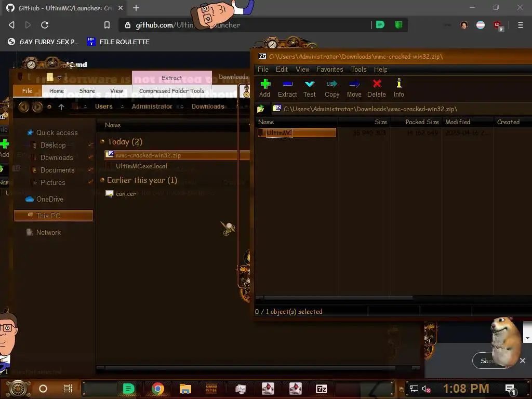This screenshot has width=532, height=399.
Task: Select This PC in the navigation pane
Action: click(x=54, y=216)
